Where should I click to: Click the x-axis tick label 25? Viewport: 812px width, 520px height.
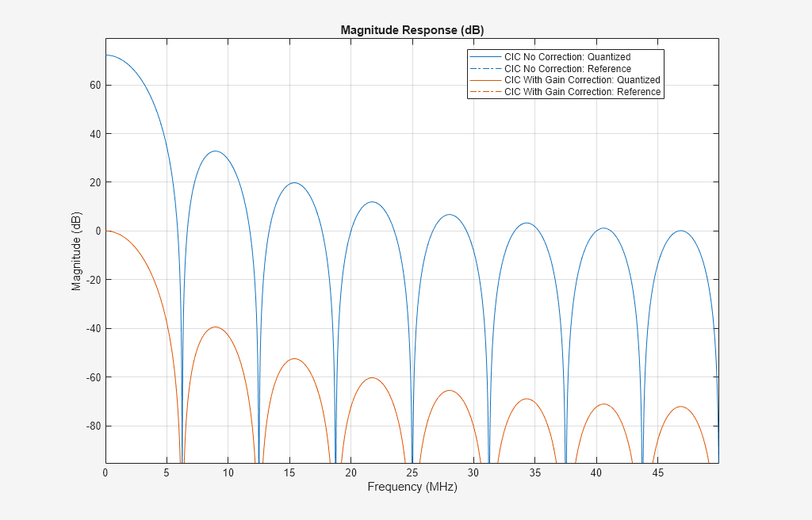[412, 473]
